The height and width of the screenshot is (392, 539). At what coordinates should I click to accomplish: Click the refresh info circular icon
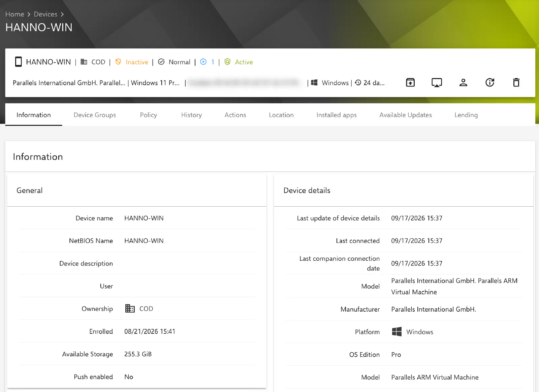click(x=490, y=82)
